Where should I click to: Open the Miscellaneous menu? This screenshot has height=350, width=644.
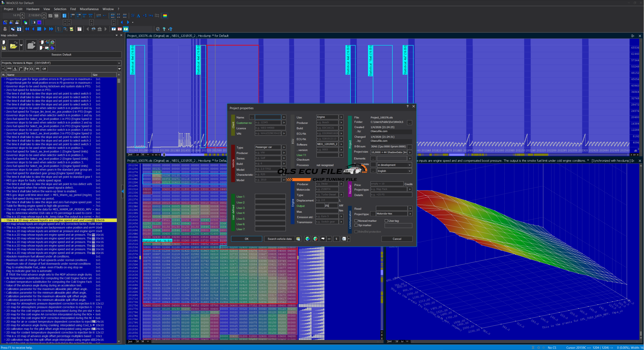tap(89, 9)
